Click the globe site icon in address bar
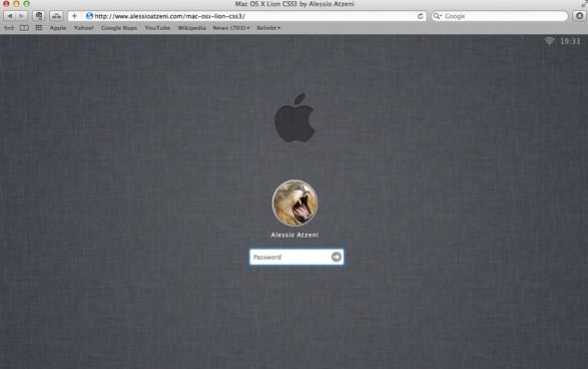This screenshot has width=588, height=369. [89, 16]
